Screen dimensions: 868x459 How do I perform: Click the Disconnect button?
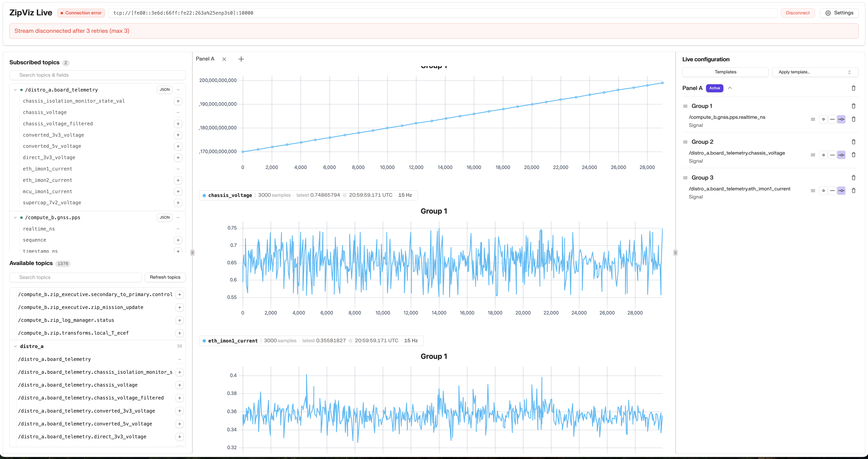pos(798,13)
